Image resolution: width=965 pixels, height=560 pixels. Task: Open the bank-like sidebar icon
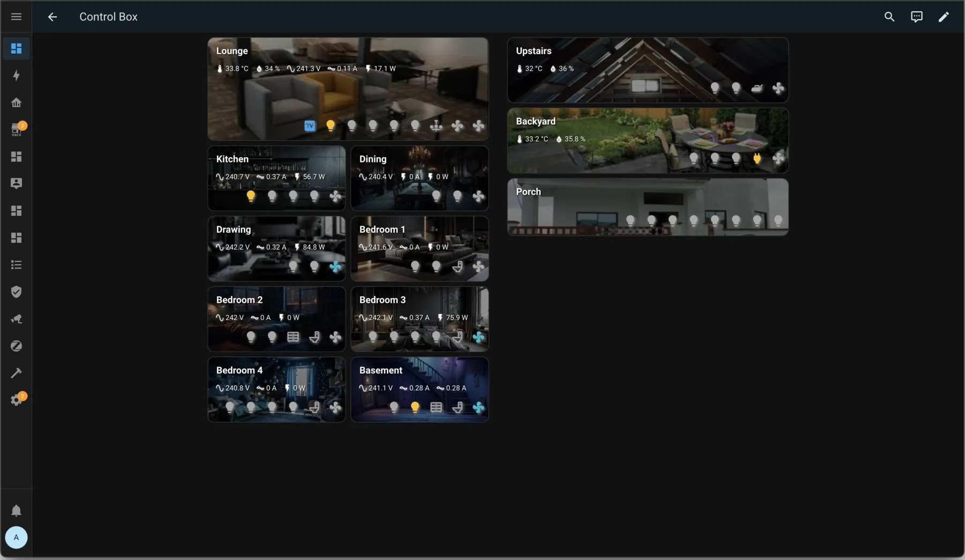[16, 102]
